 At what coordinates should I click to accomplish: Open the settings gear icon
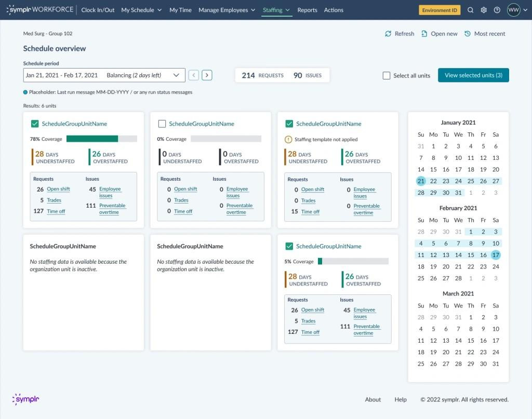(483, 10)
